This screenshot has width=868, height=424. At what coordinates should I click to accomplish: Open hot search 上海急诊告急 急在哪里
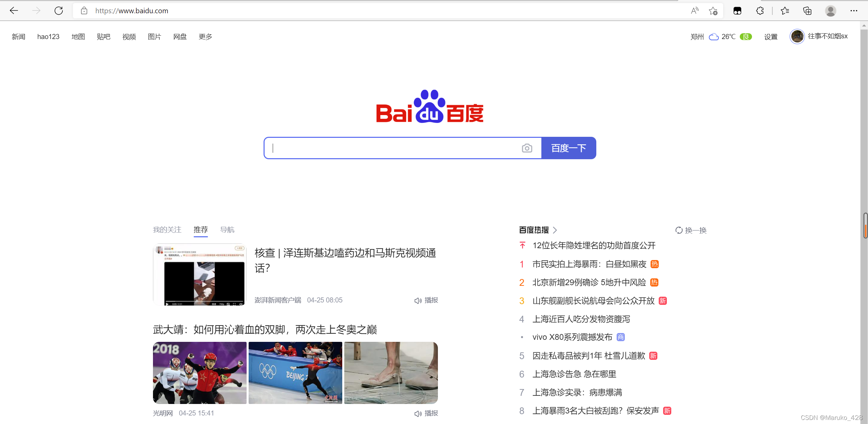point(574,374)
